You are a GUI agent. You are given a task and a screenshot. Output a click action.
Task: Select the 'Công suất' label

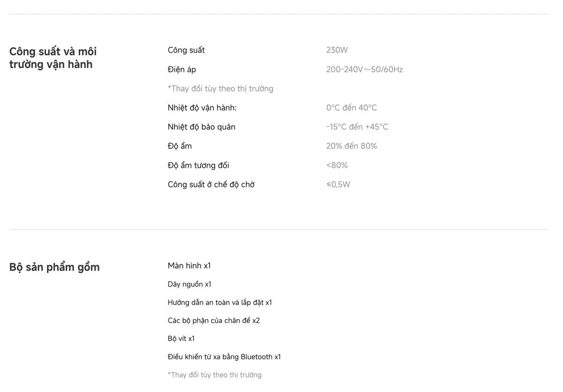tap(186, 50)
